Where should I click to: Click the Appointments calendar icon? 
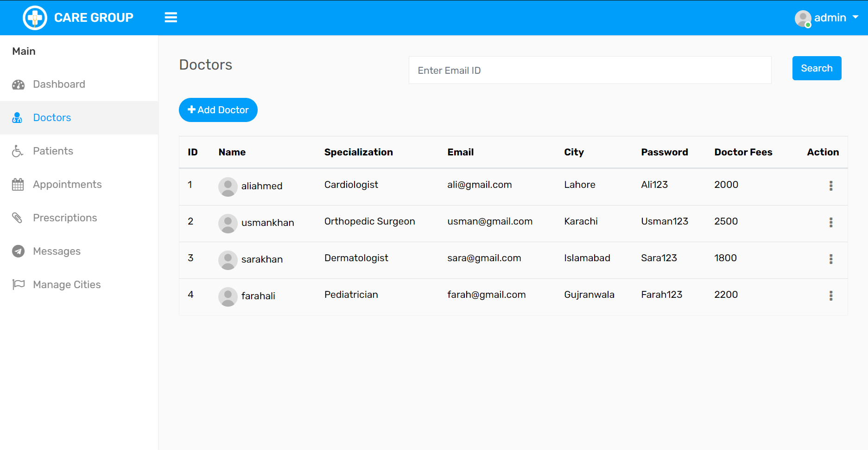[x=18, y=185]
